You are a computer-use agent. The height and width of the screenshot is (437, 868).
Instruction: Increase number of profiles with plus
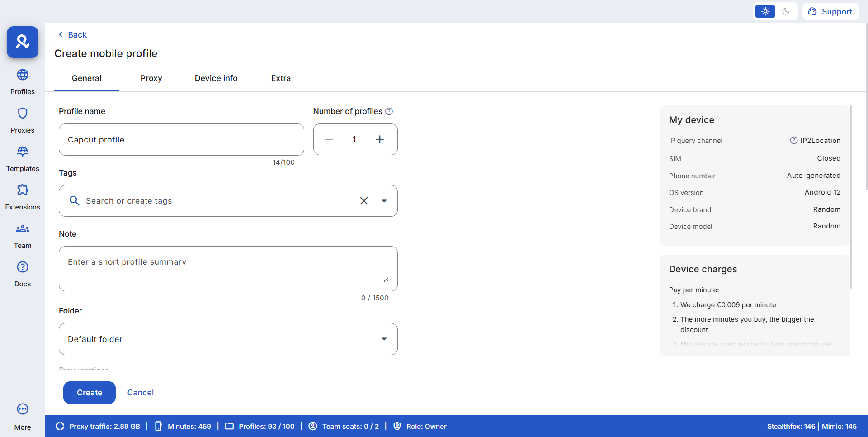point(380,139)
